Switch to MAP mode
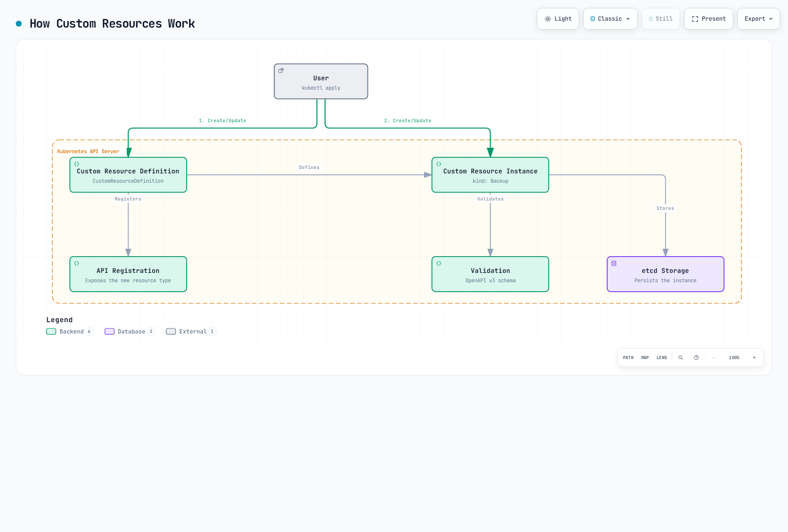Image resolution: width=788 pixels, height=532 pixels. click(645, 358)
